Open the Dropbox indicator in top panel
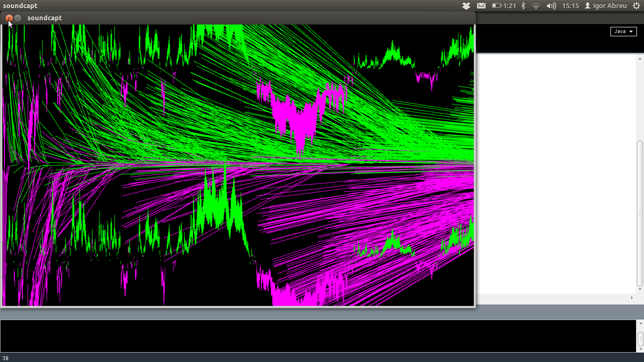Screen dimensions: 644x362 (x=466, y=6)
